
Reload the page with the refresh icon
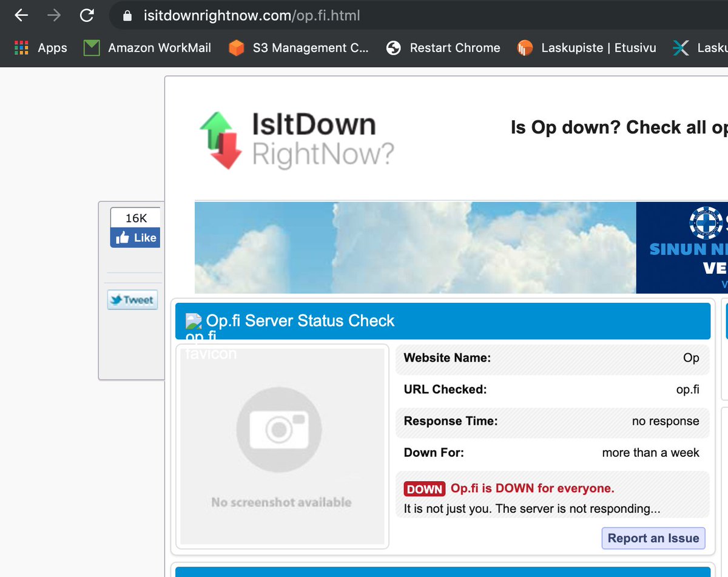87,15
